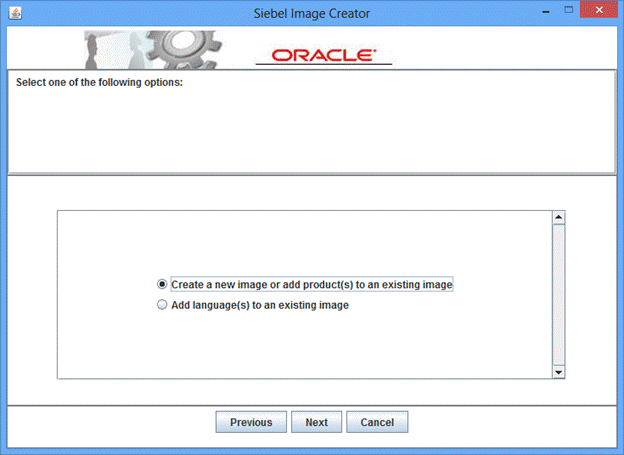The image size is (624, 455).
Task: Minimize the Siebel Image Creator window
Action: pos(546,11)
